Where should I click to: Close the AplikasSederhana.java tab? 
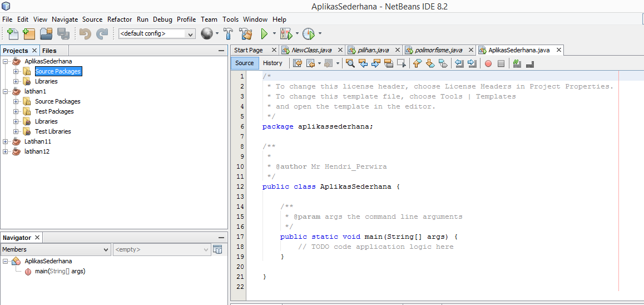(x=558, y=50)
